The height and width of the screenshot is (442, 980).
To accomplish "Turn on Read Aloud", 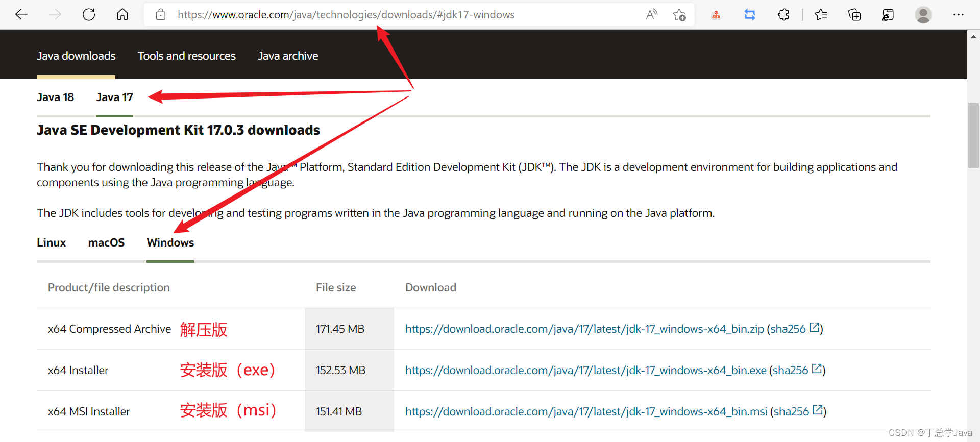I will 652,15.
